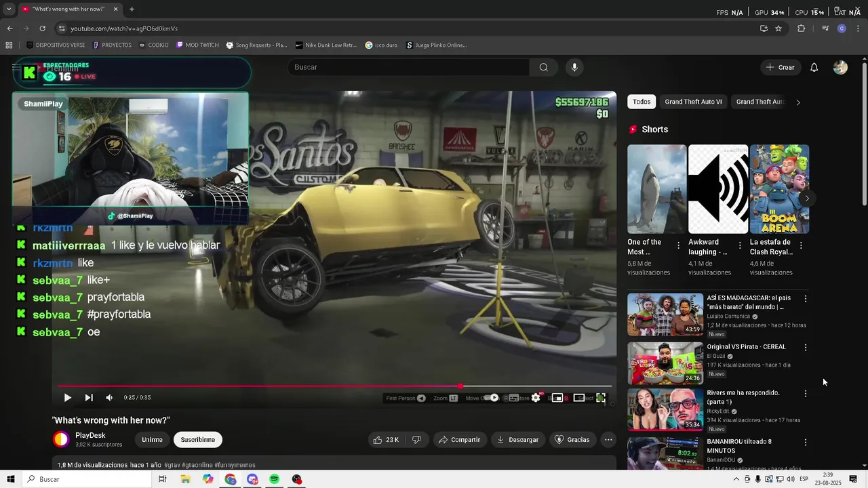868x488 pixels.
Task: Mute the video volume
Action: point(109,398)
